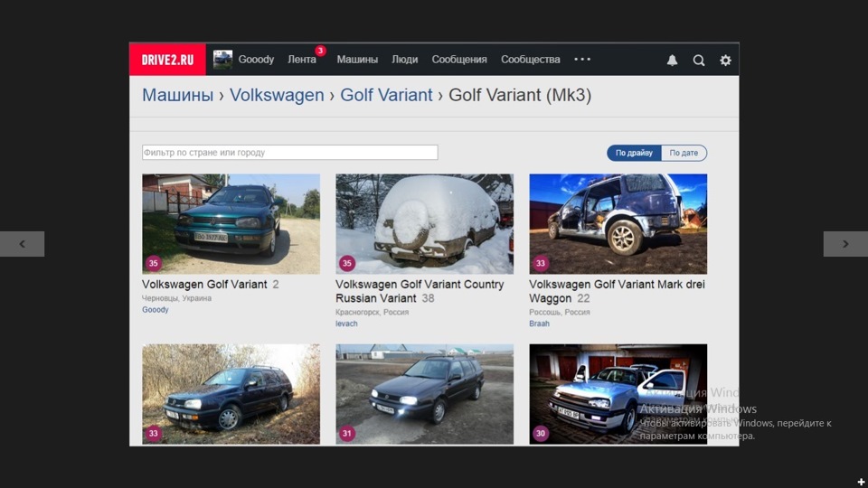Click the plus icon at bottom-right corner

pos(861,483)
